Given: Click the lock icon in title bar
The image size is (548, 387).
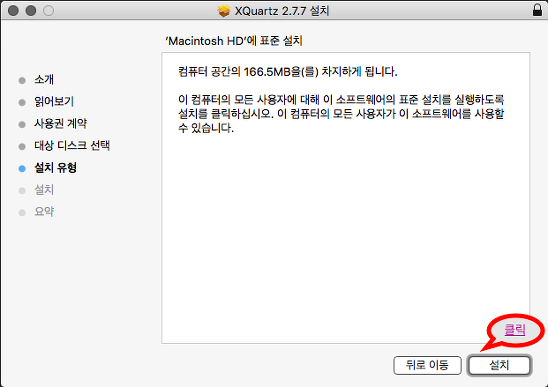Looking at the screenshot, I should coord(538,10).
